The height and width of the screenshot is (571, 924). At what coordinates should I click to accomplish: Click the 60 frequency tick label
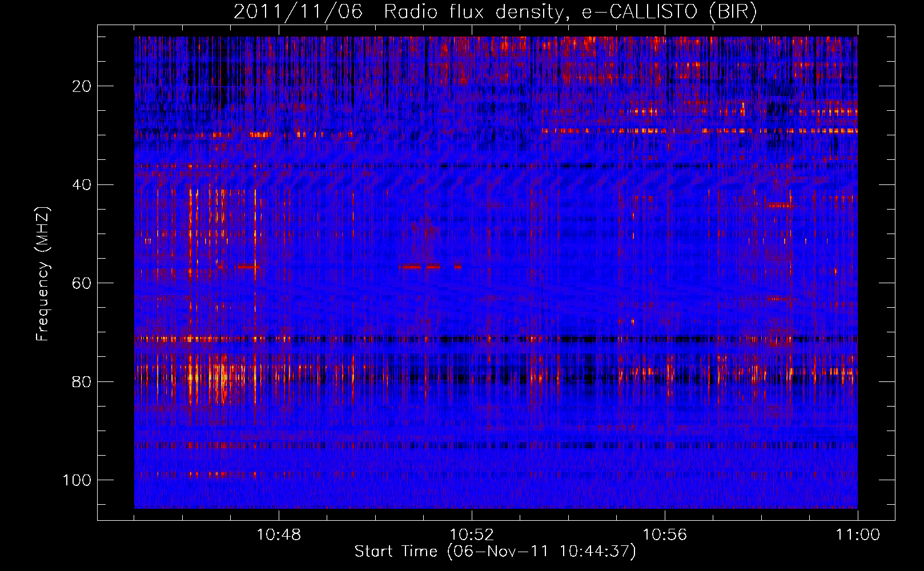point(82,283)
